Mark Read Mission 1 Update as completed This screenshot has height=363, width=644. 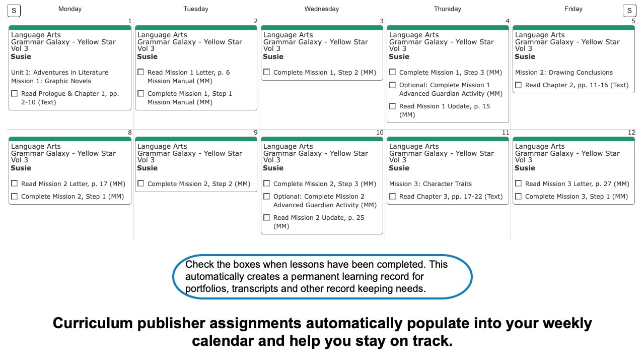[392, 106]
